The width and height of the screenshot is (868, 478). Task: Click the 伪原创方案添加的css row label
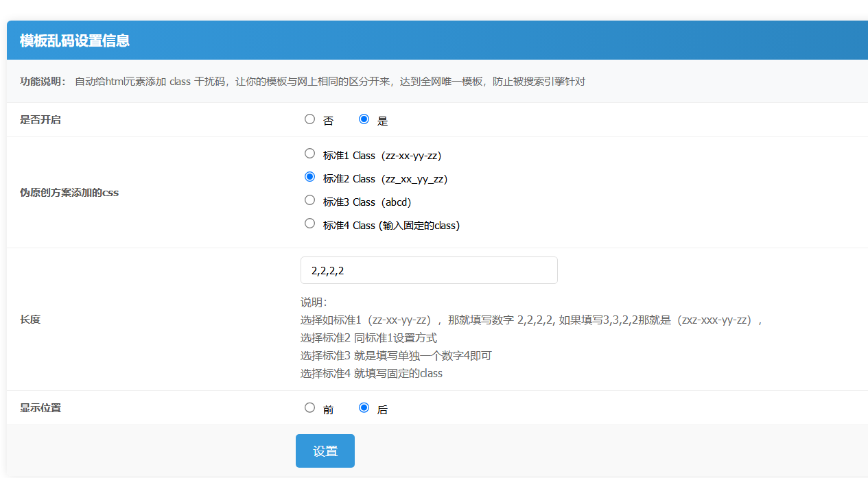click(69, 193)
